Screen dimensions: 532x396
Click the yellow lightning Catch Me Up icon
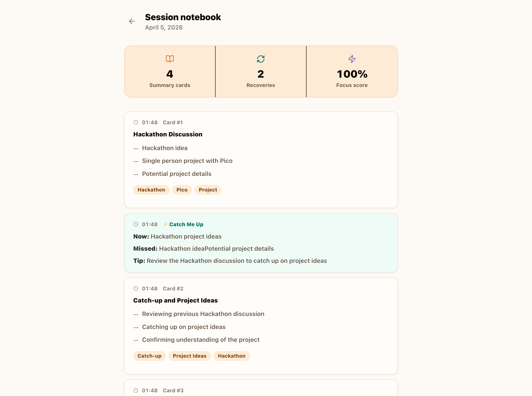(165, 224)
